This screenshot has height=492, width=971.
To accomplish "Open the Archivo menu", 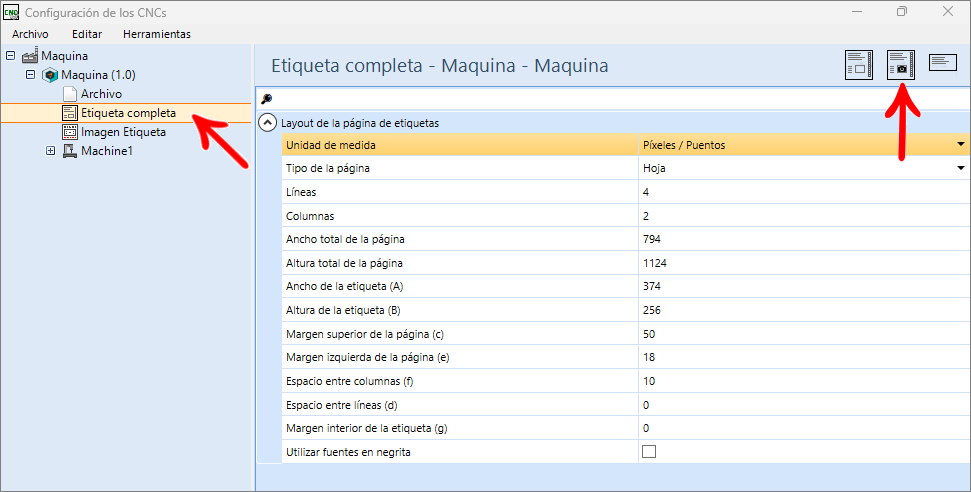I will tap(30, 34).
